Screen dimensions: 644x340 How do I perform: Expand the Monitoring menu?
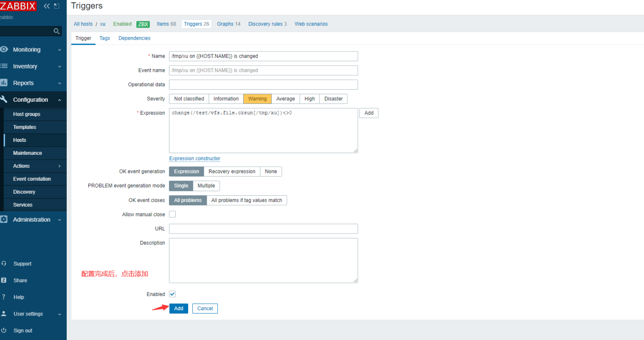pyautogui.click(x=60, y=50)
